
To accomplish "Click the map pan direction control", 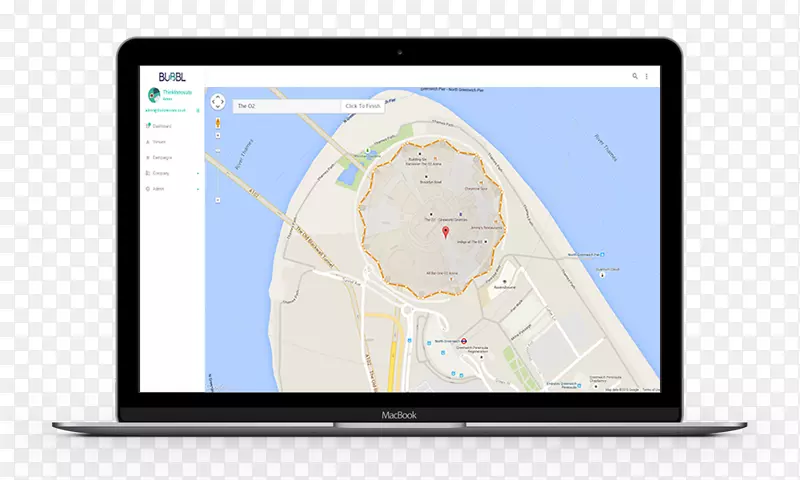I will pyautogui.click(x=218, y=102).
